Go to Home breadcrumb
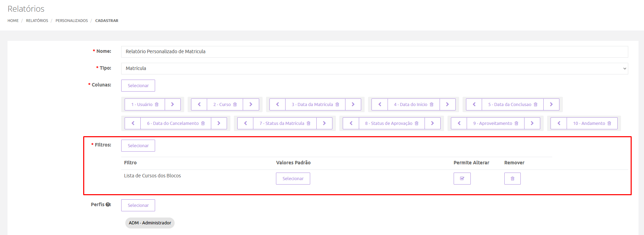Screen dimensions: 644x235 (13, 21)
